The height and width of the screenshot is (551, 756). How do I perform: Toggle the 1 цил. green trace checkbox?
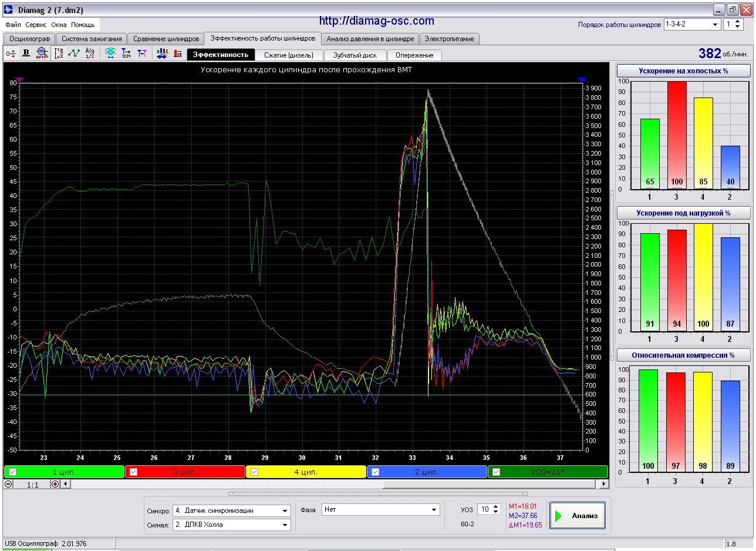pyautogui.click(x=12, y=472)
